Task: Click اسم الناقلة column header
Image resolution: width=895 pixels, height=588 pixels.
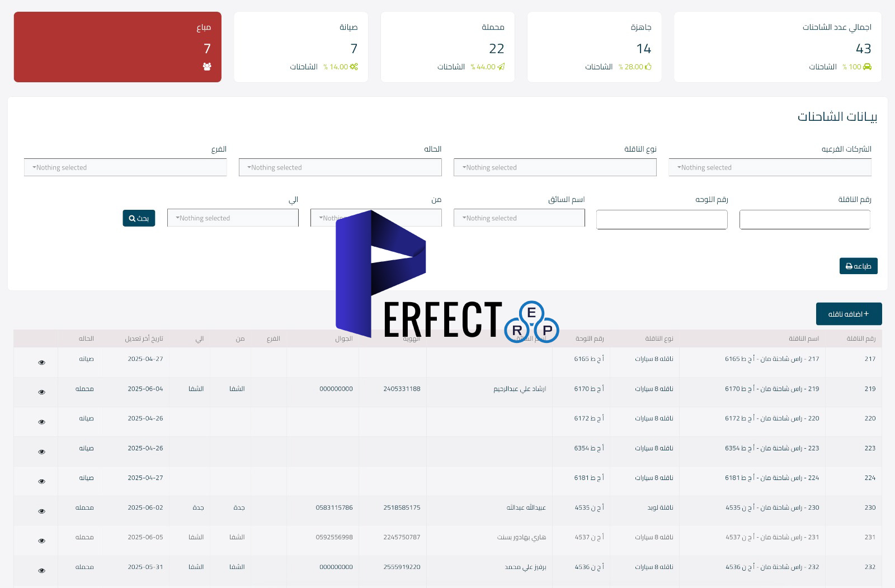Action: [804, 338]
